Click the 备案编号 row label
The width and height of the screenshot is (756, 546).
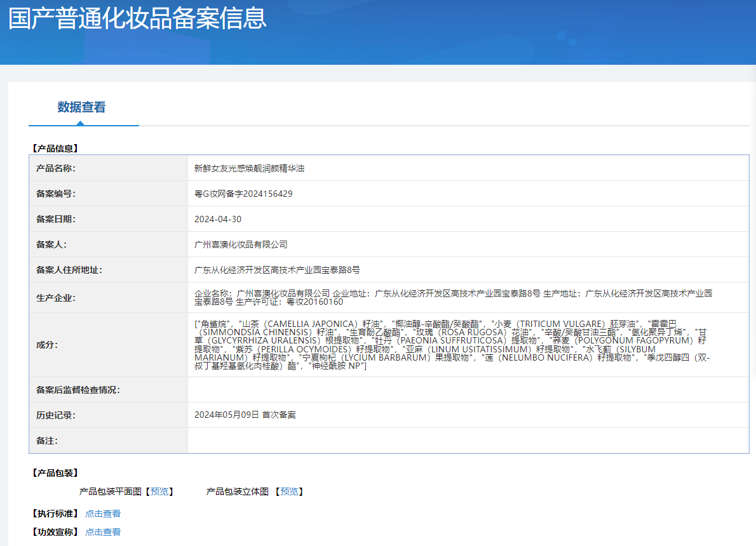[56, 194]
